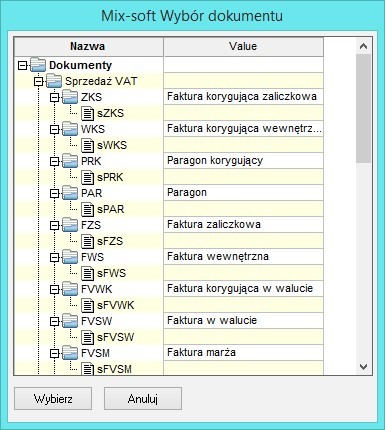The height and width of the screenshot is (430, 385).
Task: Click the sPAR document icon
Action: coord(88,209)
